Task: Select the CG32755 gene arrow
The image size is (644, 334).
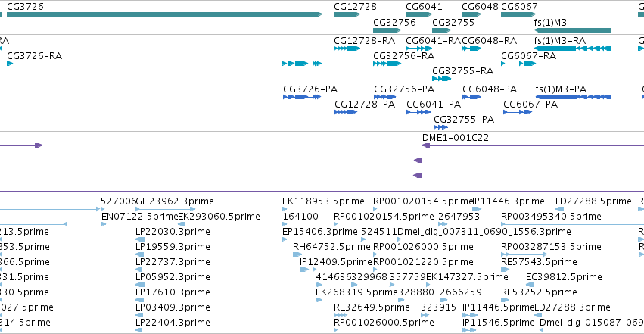Action: tap(442, 30)
